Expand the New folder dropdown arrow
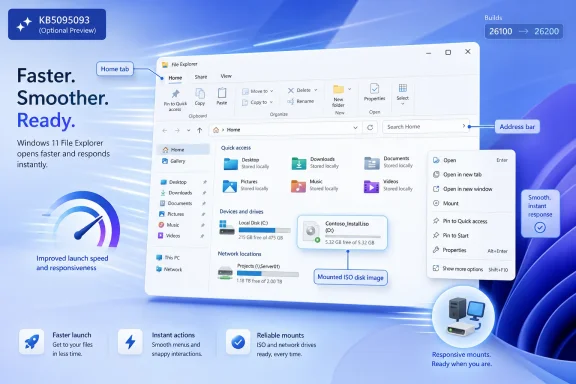This screenshot has height=384, width=576. point(350,89)
